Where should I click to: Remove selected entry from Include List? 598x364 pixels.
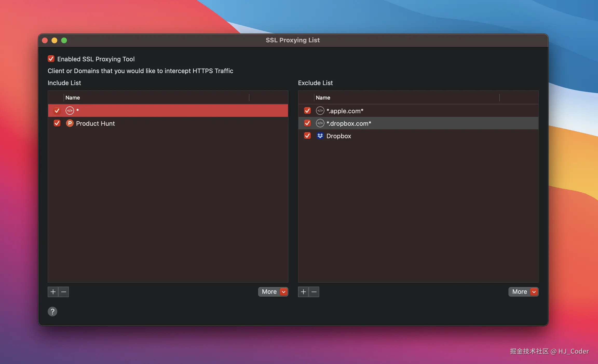click(x=64, y=292)
